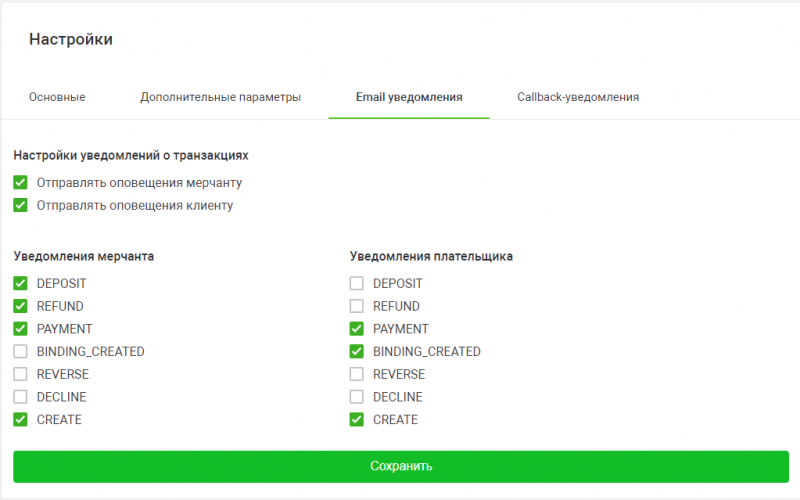Open the Основные tab
This screenshot has height=500, width=800.
coord(57,97)
